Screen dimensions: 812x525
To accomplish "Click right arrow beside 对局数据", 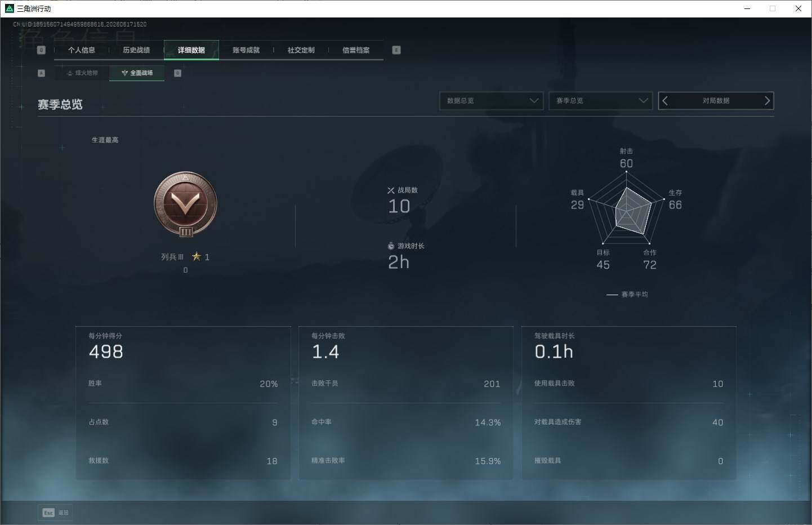I will 767,101.
